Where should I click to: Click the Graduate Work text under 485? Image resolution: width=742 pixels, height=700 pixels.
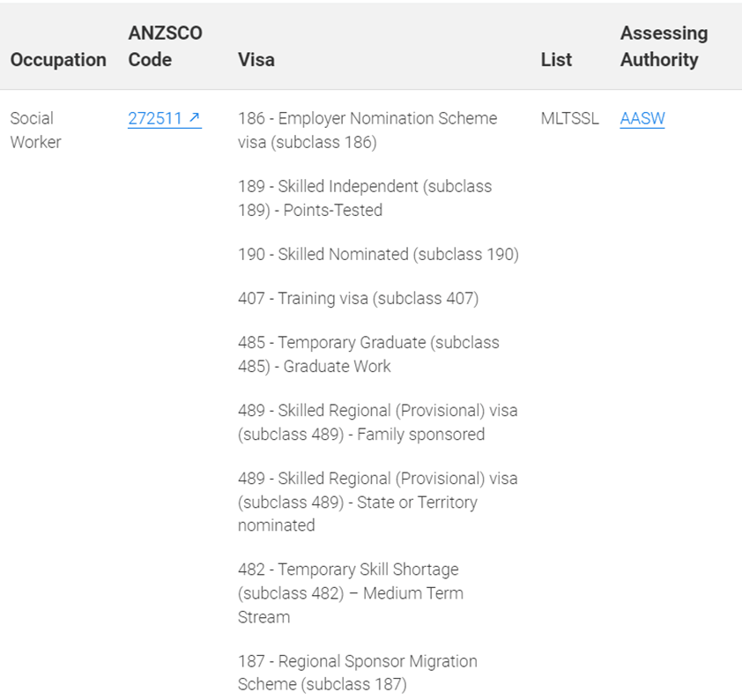pyautogui.click(x=337, y=367)
